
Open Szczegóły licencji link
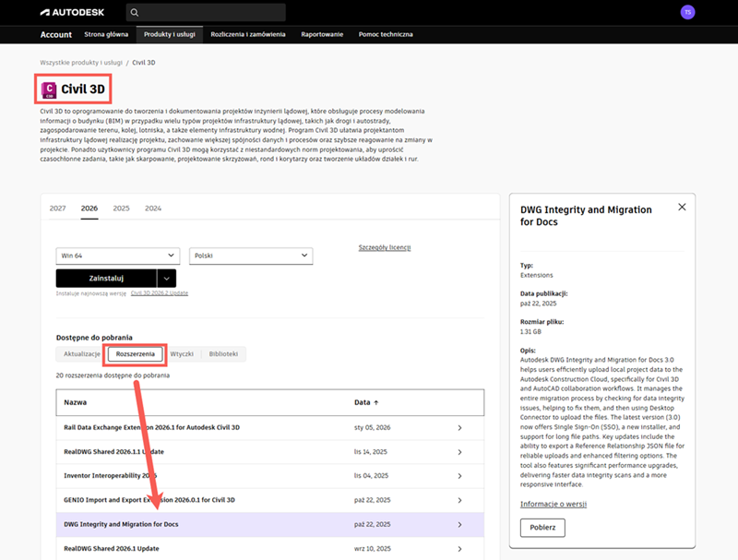coord(385,247)
